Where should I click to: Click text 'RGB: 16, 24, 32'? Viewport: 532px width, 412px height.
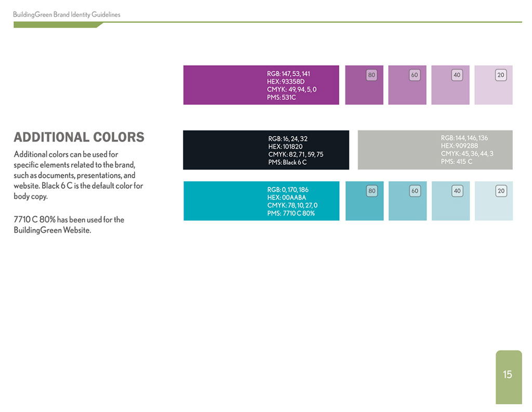point(288,139)
